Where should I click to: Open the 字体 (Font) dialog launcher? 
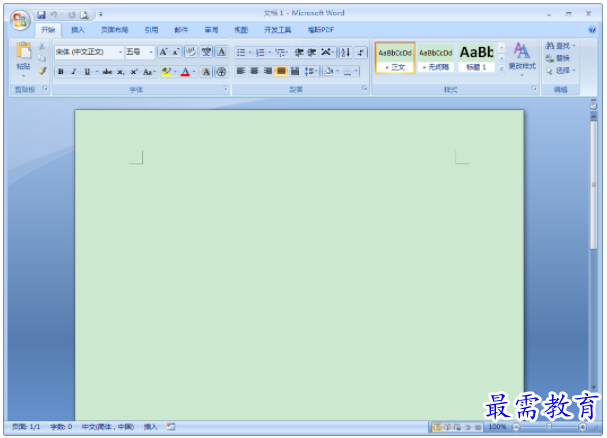coord(225,89)
